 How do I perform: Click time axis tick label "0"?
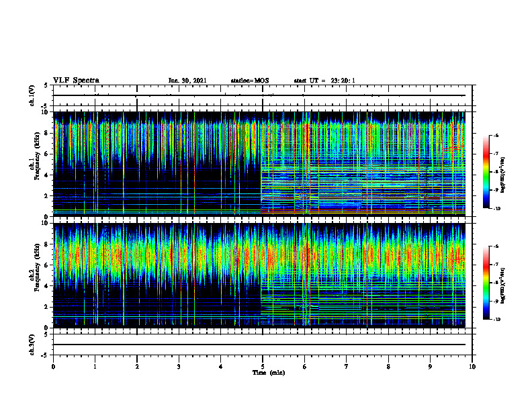click(x=53, y=367)
